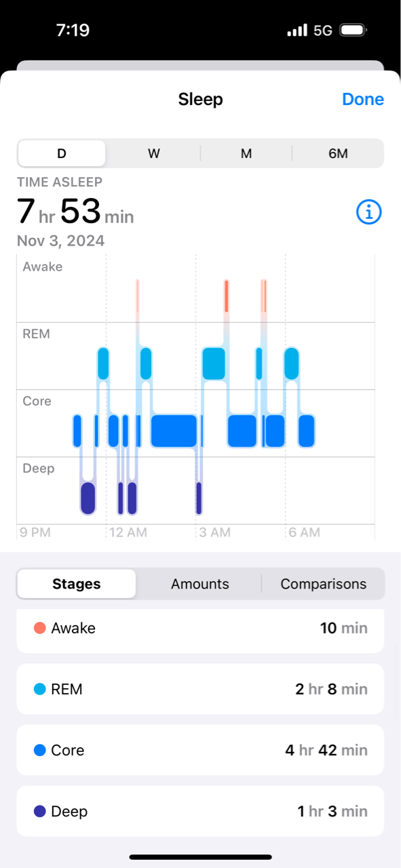This screenshot has height=868, width=401.
Task: Open the Amounts tab
Action: [200, 584]
